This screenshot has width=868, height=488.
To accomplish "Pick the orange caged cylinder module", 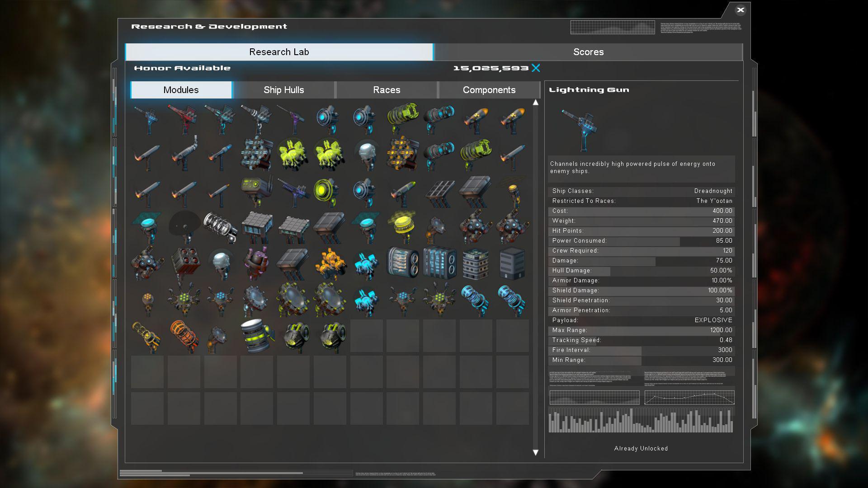I will 184,336.
